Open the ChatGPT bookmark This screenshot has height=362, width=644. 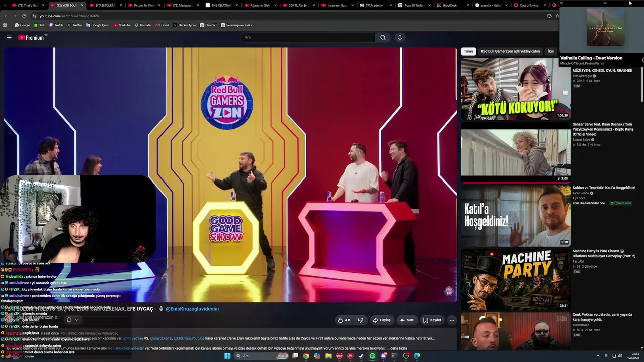[x=209, y=25]
